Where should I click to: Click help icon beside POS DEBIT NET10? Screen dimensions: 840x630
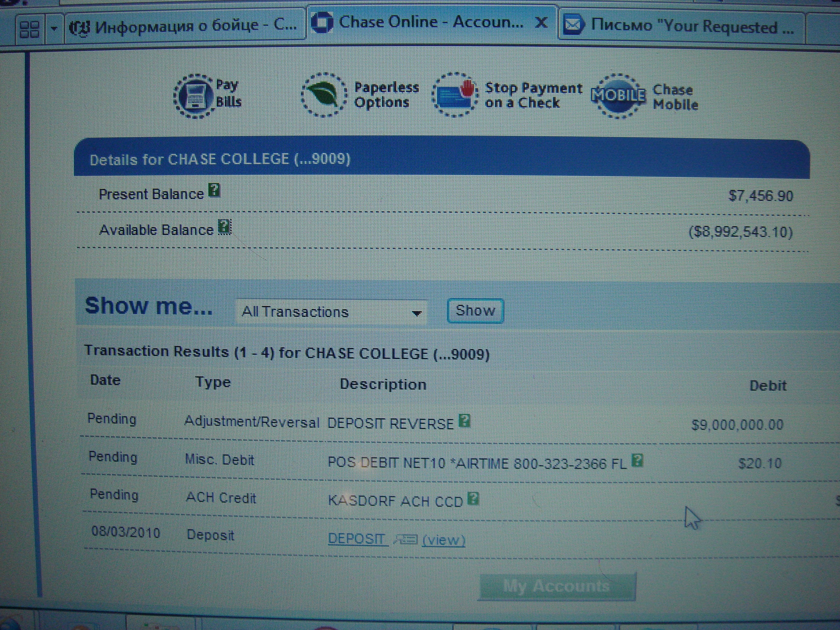[637, 460]
